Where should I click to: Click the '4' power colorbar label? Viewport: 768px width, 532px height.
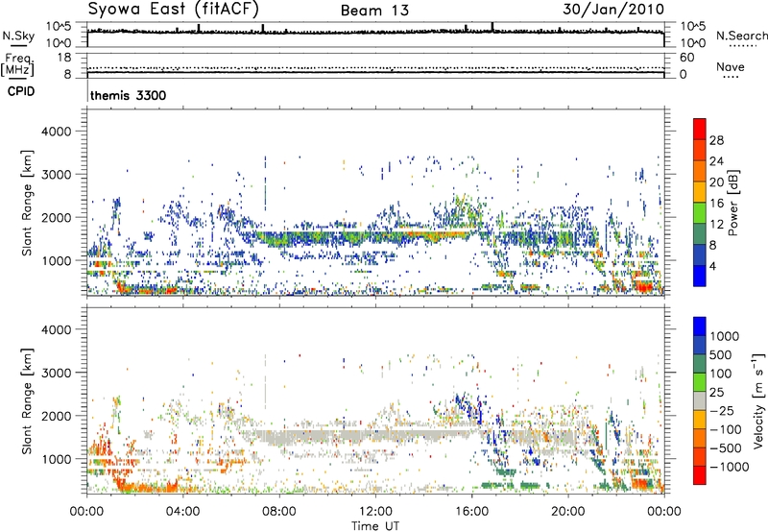tap(712, 266)
